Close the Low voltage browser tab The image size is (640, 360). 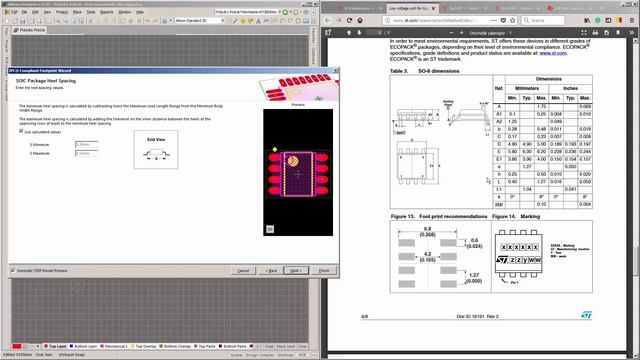click(x=433, y=8)
